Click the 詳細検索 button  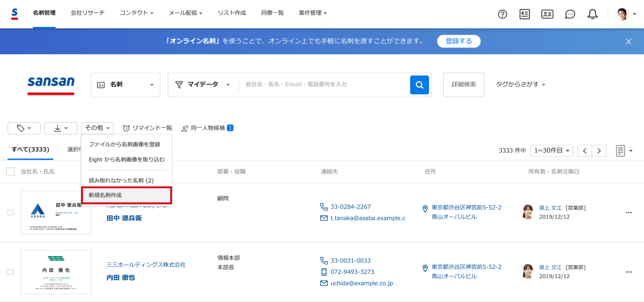click(x=464, y=85)
